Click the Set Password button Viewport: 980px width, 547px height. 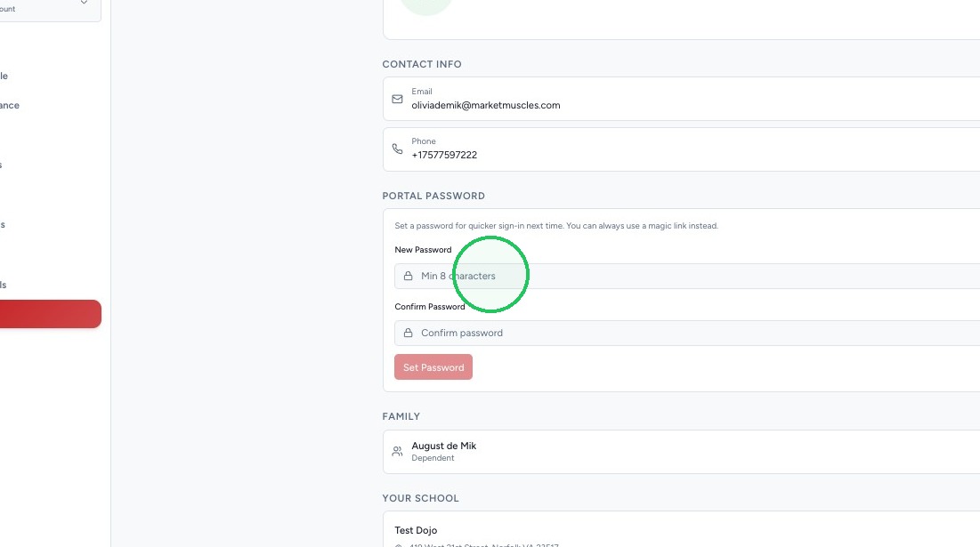(433, 367)
